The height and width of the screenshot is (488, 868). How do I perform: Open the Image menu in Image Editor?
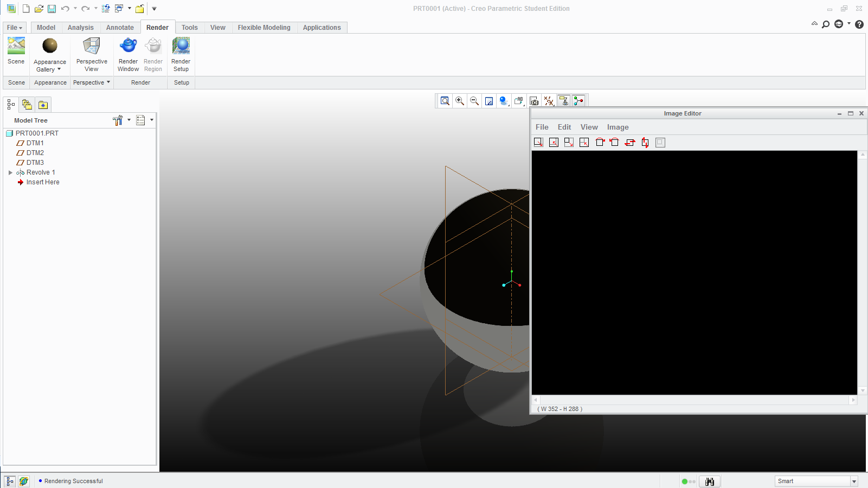618,127
